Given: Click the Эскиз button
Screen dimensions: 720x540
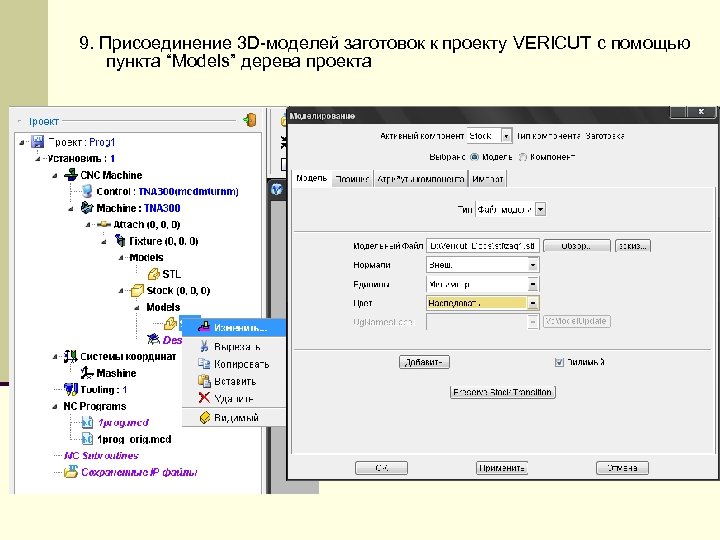Looking at the screenshot, I should [633, 246].
